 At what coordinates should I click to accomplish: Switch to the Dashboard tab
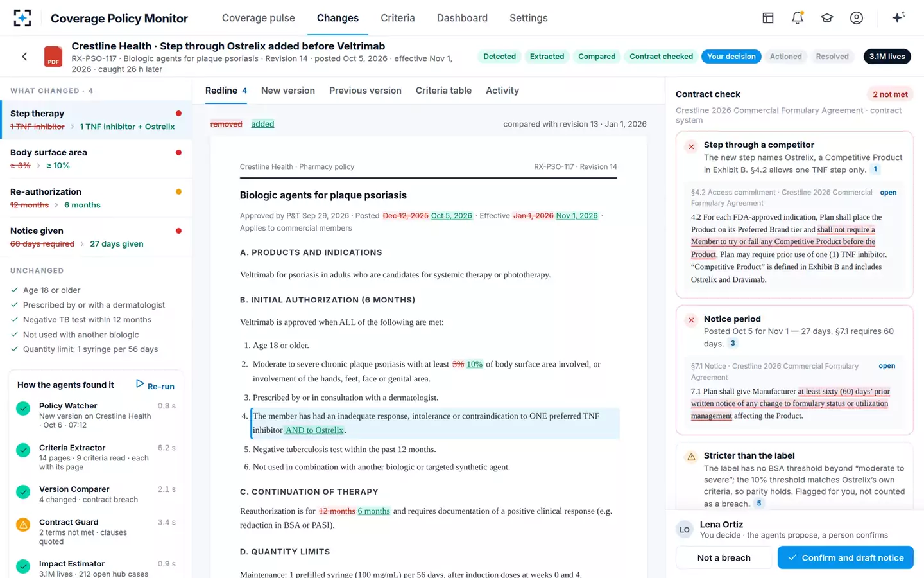pyautogui.click(x=462, y=18)
